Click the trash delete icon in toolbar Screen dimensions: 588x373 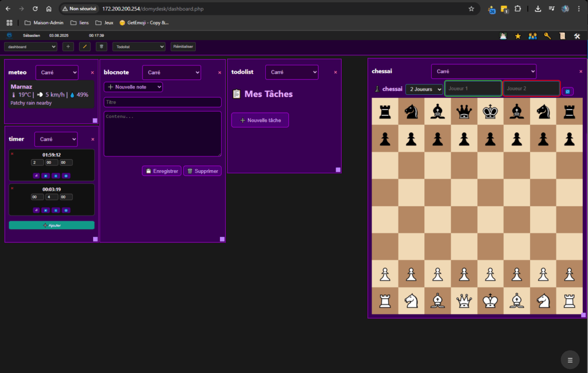click(x=101, y=47)
